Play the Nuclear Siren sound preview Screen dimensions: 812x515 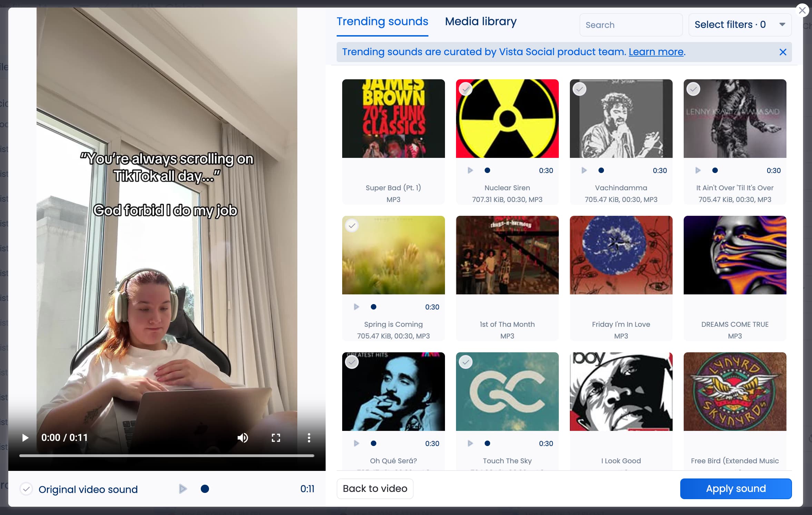coord(470,170)
